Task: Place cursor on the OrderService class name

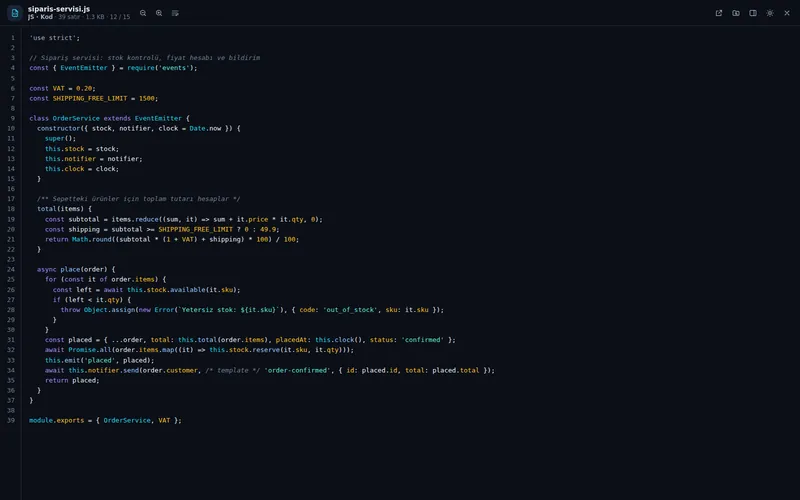Action: click(76, 118)
